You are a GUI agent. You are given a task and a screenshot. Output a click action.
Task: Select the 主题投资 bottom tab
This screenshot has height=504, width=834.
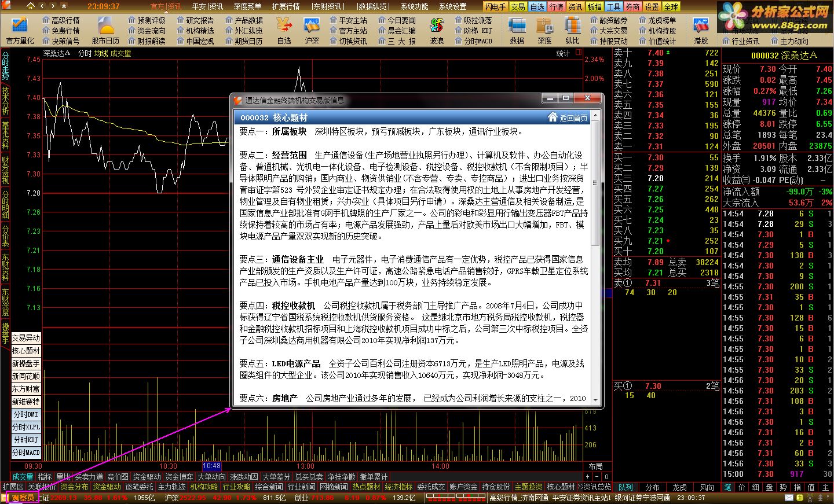click(x=528, y=487)
